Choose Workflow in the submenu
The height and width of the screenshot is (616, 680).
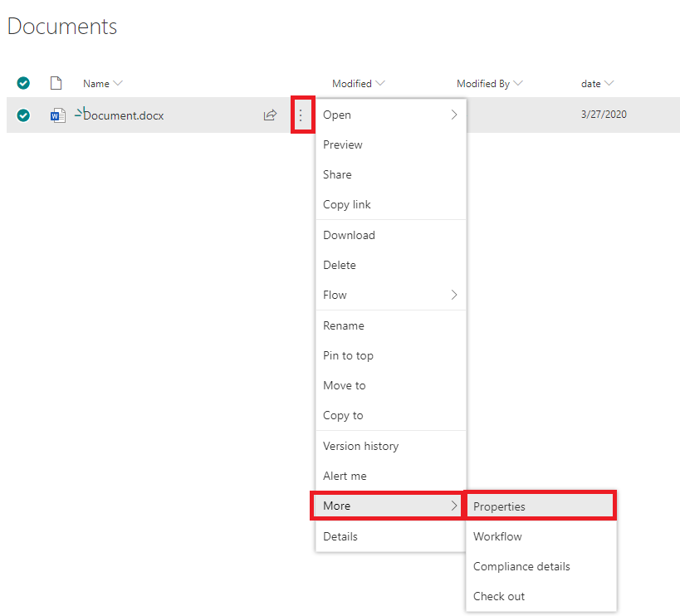pyautogui.click(x=541, y=536)
